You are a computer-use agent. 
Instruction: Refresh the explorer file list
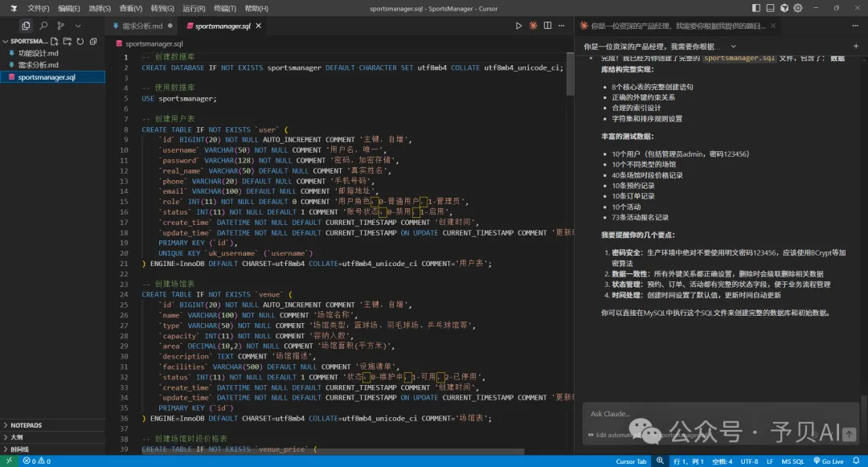click(80, 42)
